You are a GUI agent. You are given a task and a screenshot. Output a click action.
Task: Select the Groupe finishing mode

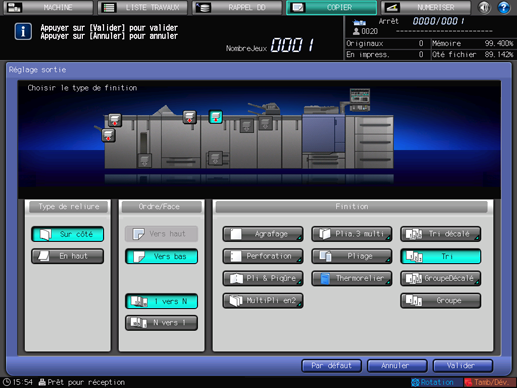coord(441,301)
